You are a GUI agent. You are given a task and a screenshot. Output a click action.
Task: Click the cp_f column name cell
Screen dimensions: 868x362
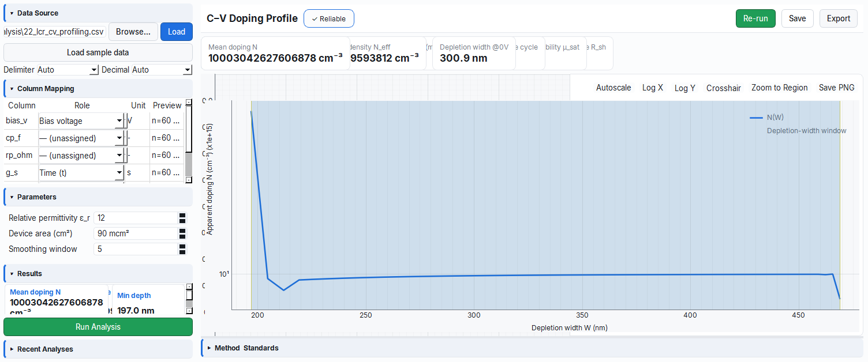[x=21, y=138]
